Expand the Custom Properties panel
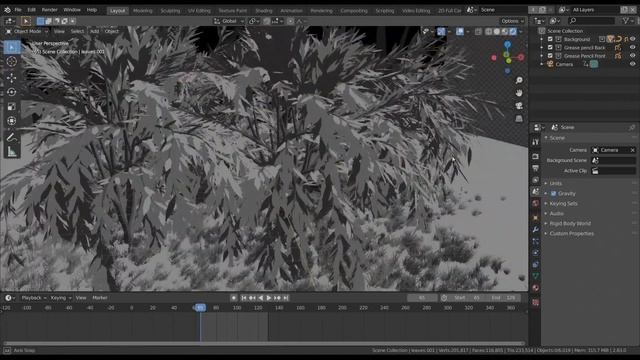 571,233
